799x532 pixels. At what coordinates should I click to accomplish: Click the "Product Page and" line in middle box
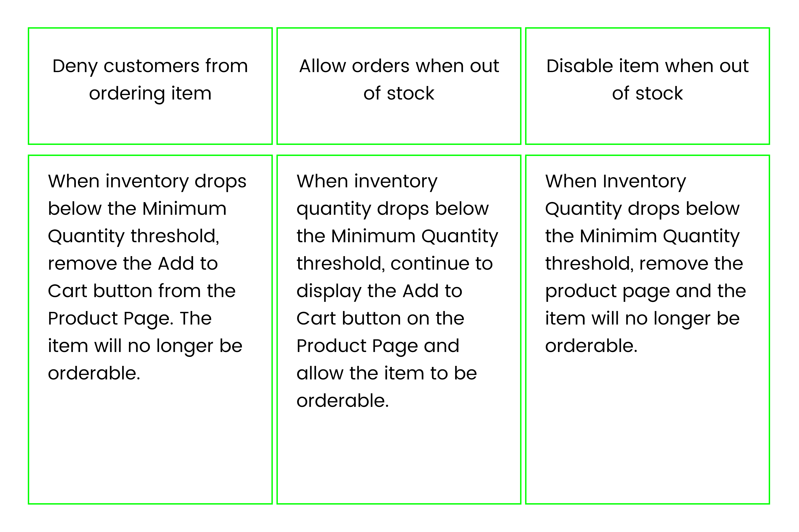(378, 346)
